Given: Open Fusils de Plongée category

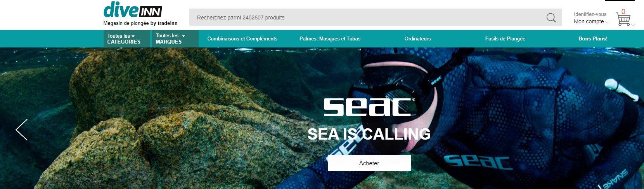Looking at the screenshot, I should click(x=505, y=38).
